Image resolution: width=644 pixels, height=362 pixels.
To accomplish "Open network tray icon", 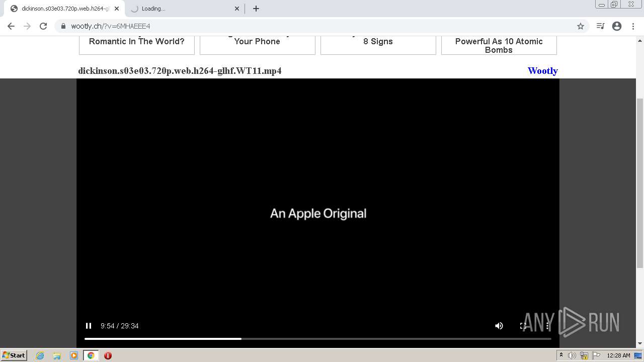I will (584, 355).
